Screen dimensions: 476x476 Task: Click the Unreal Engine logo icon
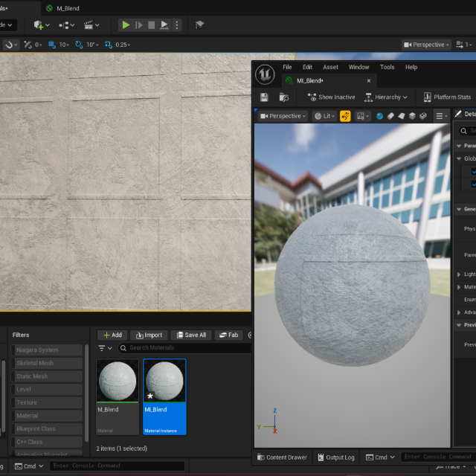[265, 74]
